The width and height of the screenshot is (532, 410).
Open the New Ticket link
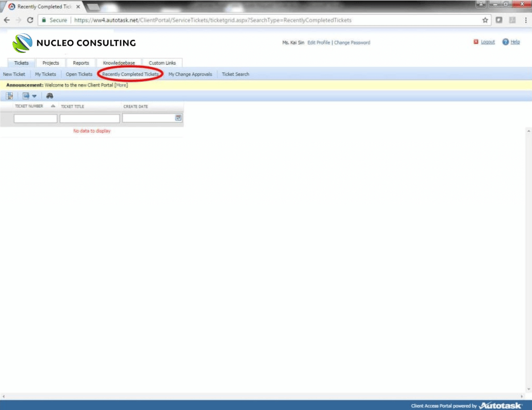[x=14, y=74]
